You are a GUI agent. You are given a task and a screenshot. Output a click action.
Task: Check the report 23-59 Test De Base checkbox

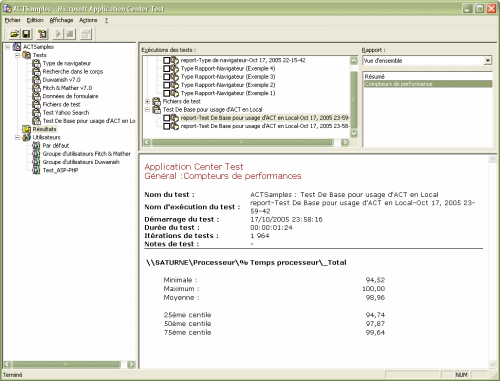click(x=167, y=118)
